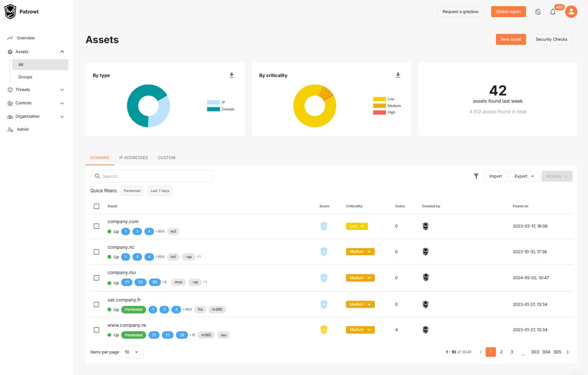The height and width of the screenshot is (375, 588).
Task: Select the company.com row checkbox
Action: click(x=97, y=226)
